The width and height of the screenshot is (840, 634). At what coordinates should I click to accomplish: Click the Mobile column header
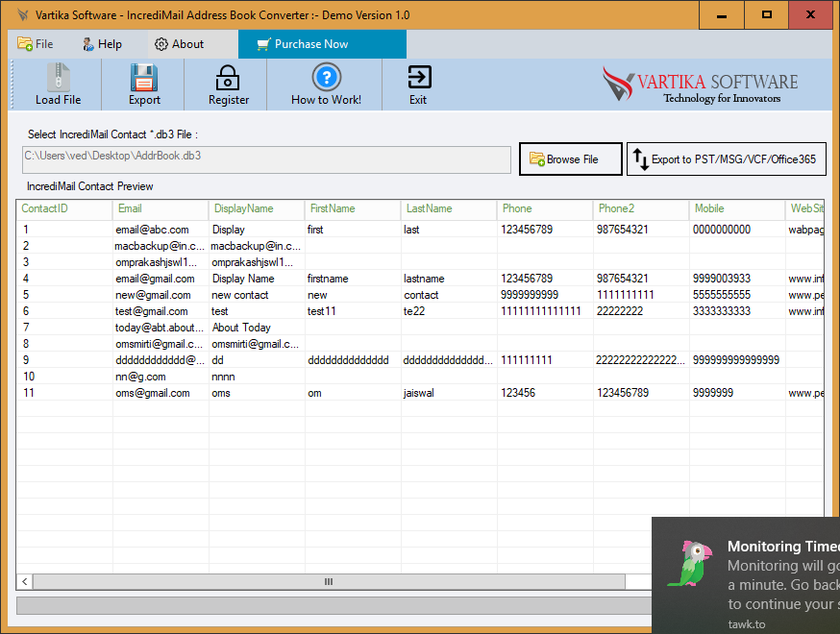click(736, 208)
